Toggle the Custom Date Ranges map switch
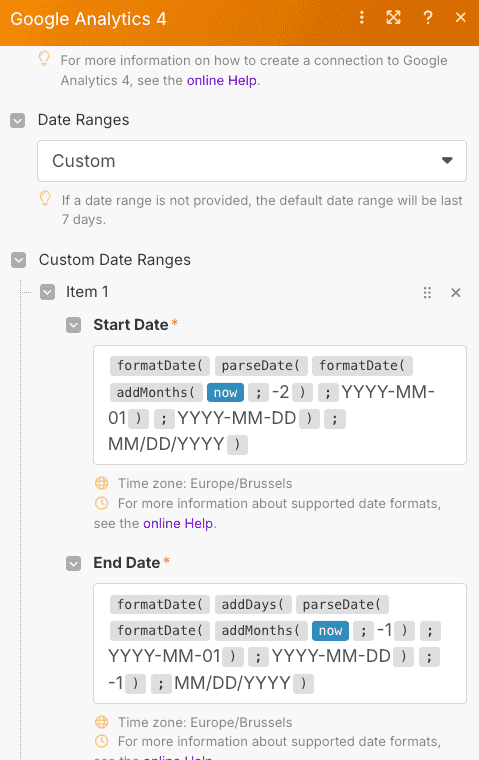Screen dimensions: 479x760 [x=18, y=260]
